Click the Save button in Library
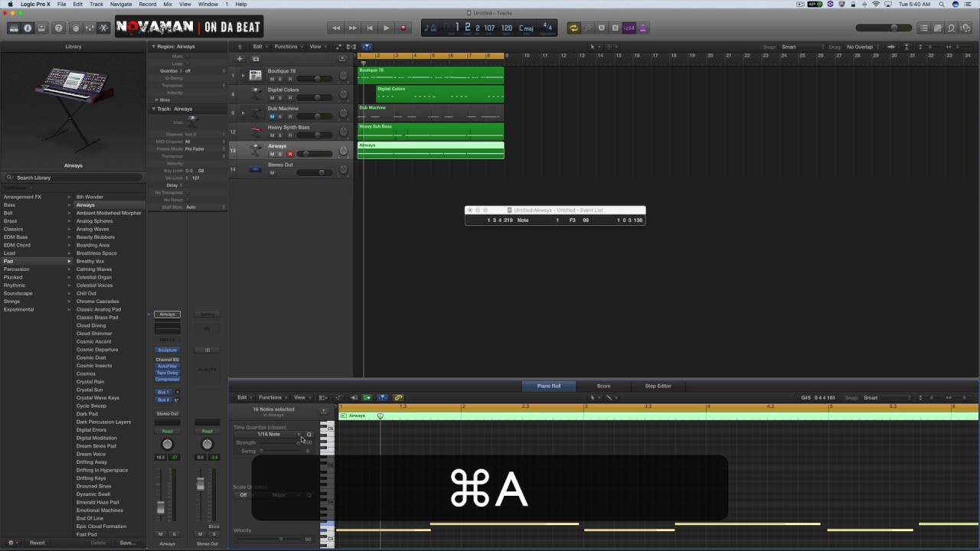Image resolution: width=980 pixels, height=551 pixels. point(128,543)
